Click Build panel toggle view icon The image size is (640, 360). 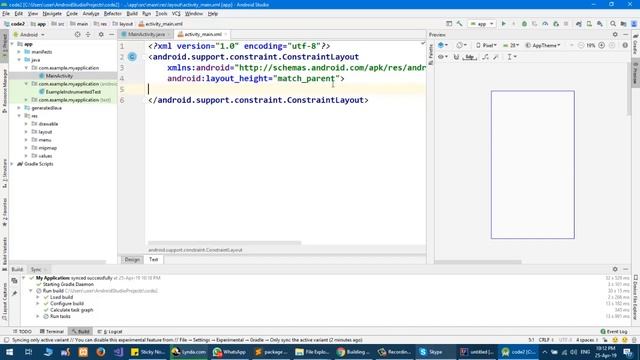click(15, 281)
